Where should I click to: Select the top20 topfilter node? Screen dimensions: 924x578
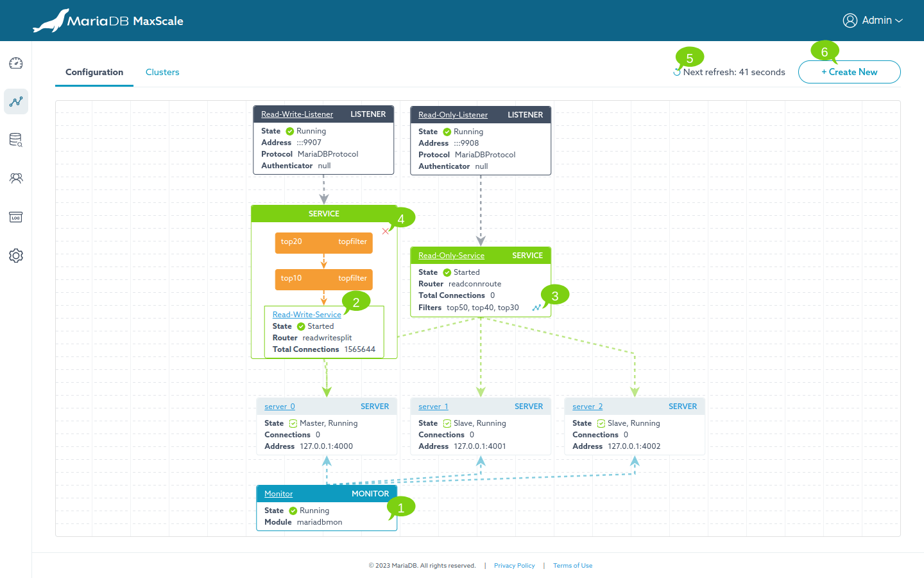324,242
